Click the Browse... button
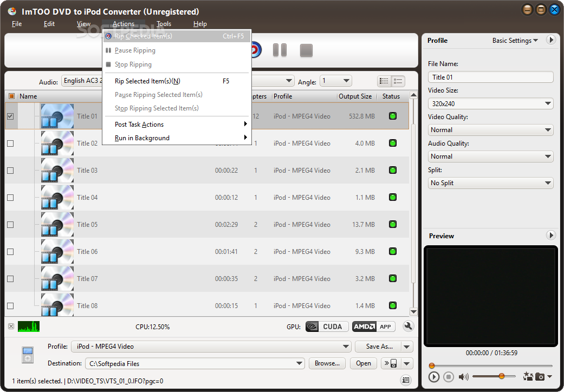This screenshot has width=564, height=392. tap(327, 363)
